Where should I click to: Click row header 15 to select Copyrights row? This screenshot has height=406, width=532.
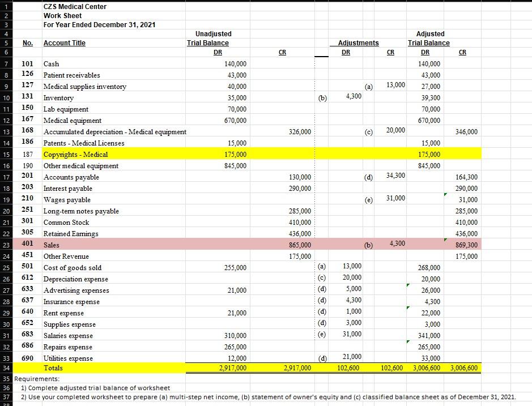5,154
